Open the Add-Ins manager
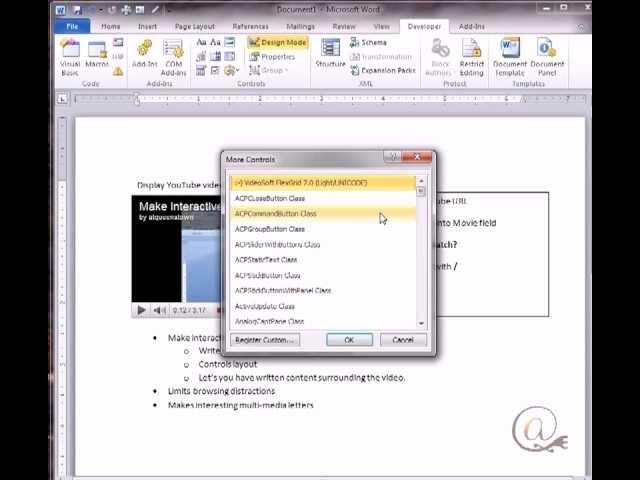The height and width of the screenshot is (480, 640). tap(144, 53)
